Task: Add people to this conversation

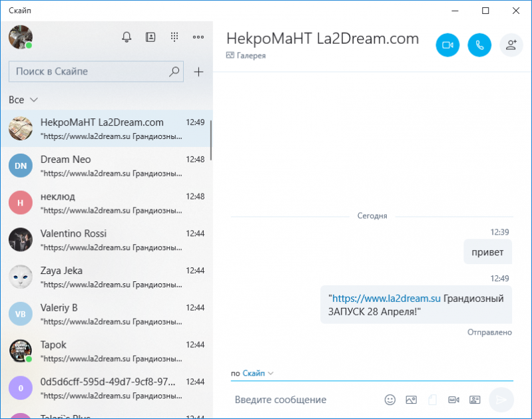Action: (x=511, y=45)
